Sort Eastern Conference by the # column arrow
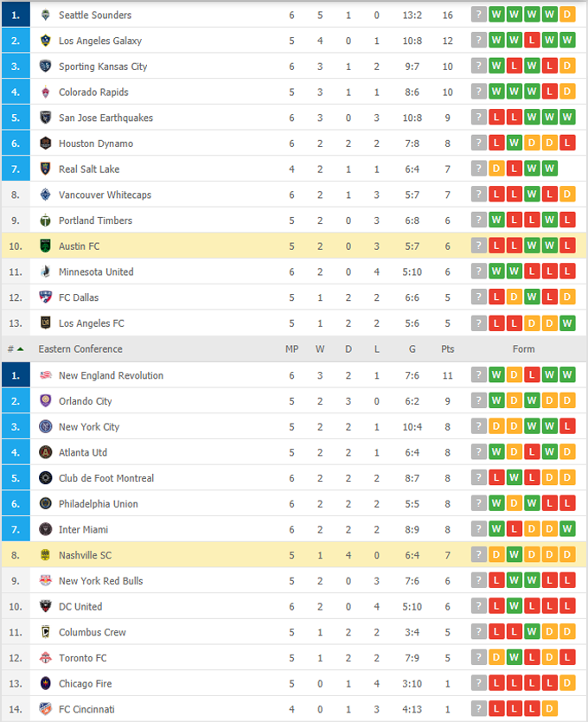The image size is (588, 722). point(20,349)
